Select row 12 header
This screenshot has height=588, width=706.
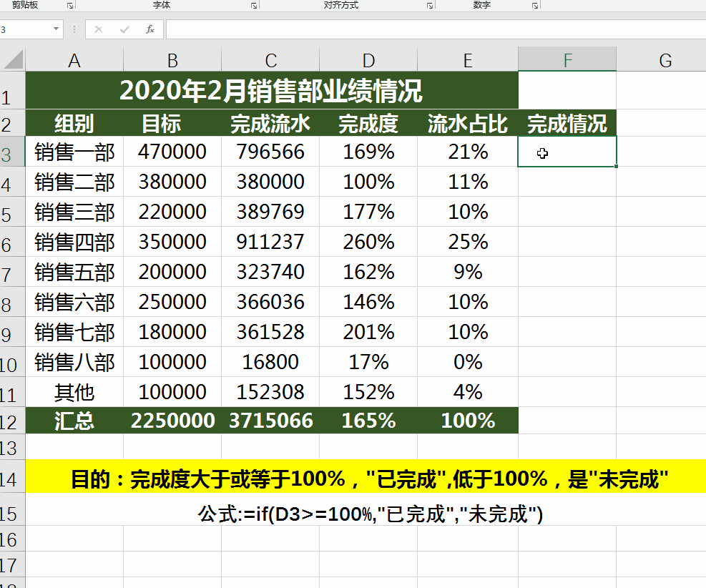coord(12,421)
